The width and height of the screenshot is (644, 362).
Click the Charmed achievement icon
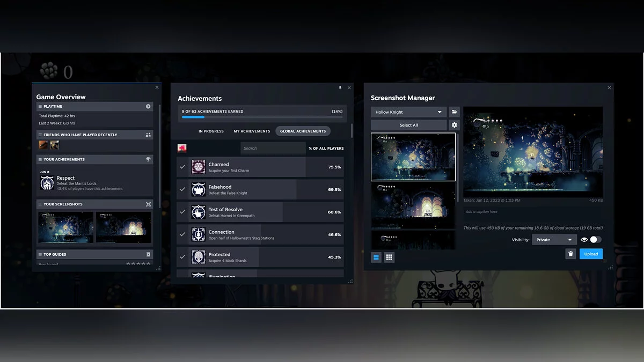click(x=199, y=167)
